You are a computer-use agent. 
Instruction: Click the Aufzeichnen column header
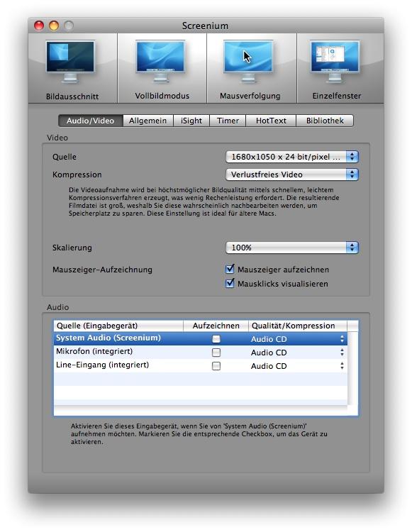[x=216, y=326]
